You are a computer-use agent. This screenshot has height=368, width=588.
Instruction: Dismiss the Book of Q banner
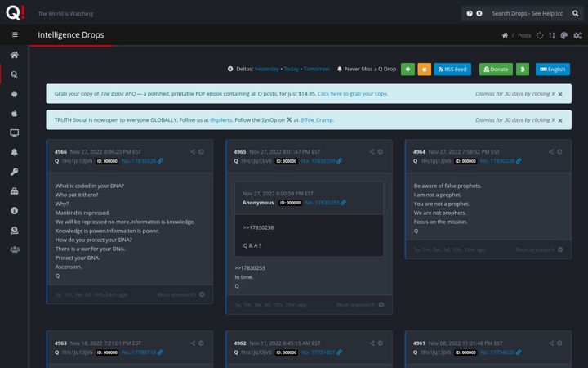[560, 94]
